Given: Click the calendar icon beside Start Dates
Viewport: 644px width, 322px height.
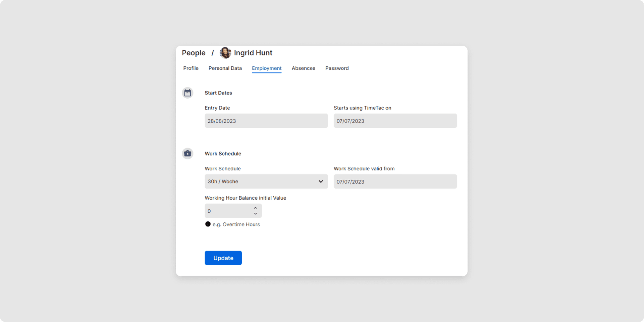Looking at the screenshot, I should [x=187, y=93].
